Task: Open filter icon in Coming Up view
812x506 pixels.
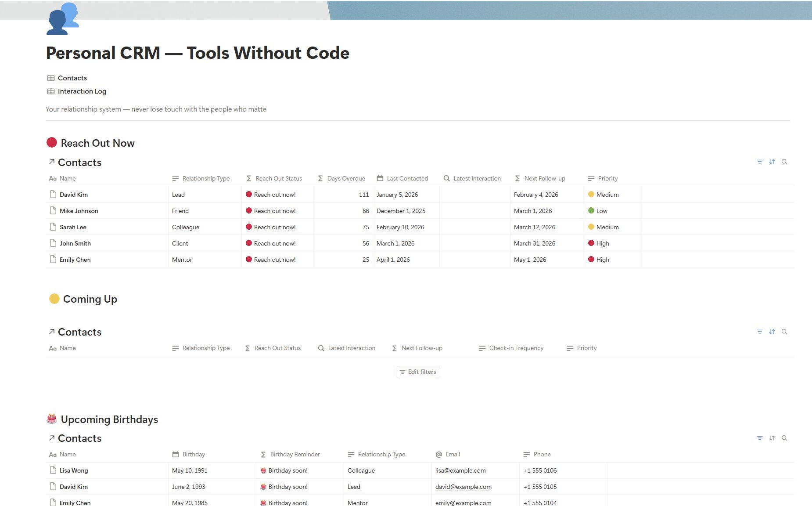Action: 760,332
